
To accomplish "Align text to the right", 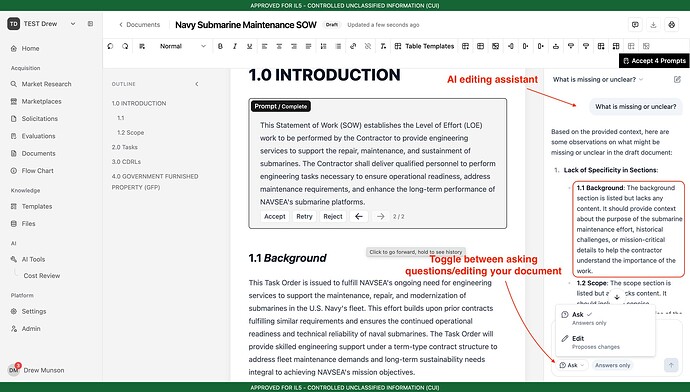I will click(294, 46).
